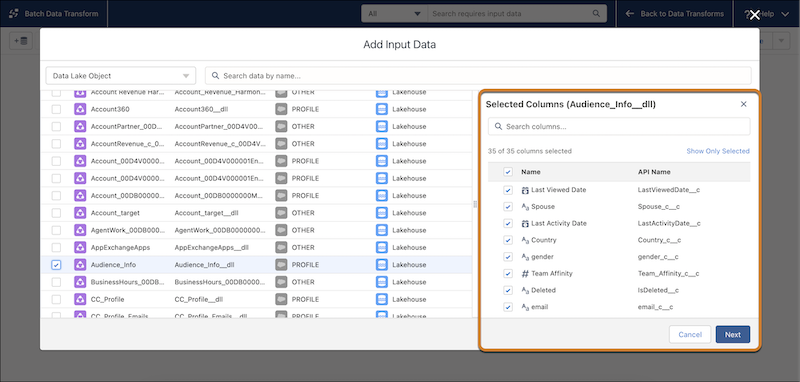Viewport: 800px width, 382px height.
Task: Click the Search columns field
Action: pos(619,126)
